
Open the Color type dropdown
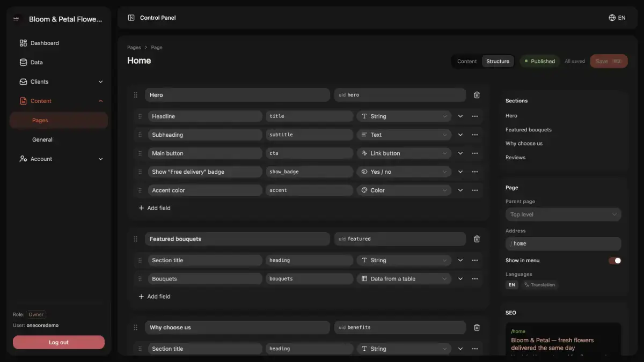[404, 190]
